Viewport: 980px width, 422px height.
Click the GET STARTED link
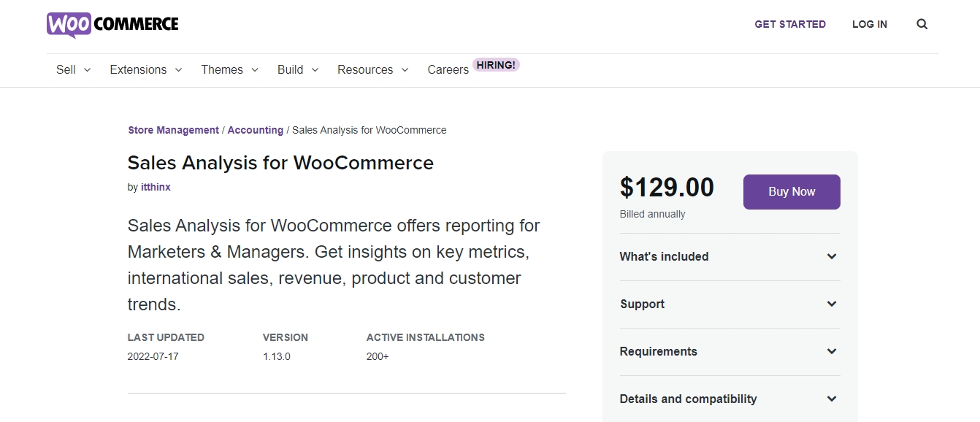790,24
